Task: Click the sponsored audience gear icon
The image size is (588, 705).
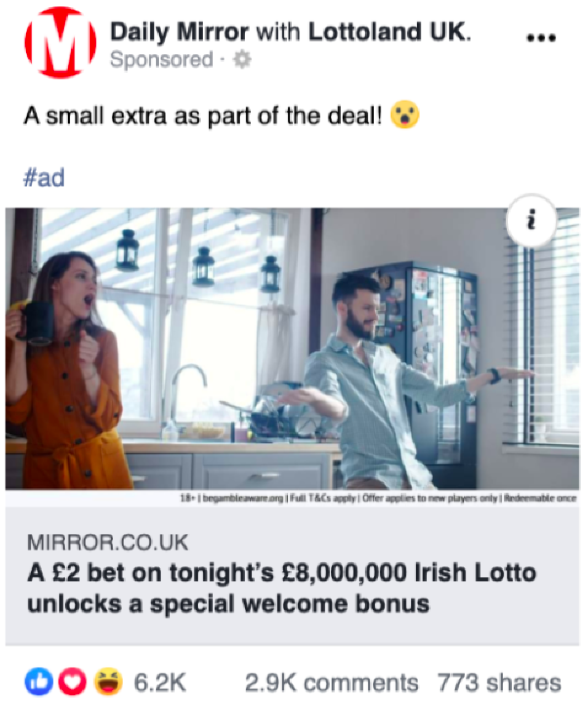Action: pos(242,59)
